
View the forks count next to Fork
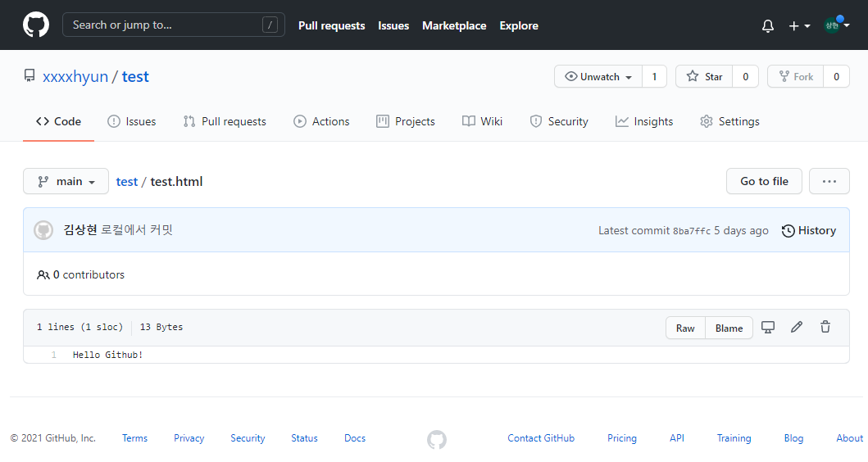(837, 76)
